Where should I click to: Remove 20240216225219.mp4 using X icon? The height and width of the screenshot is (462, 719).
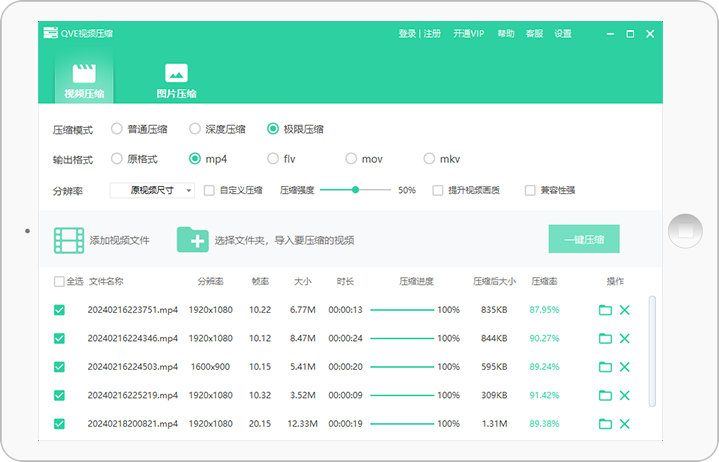pos(625,395)
